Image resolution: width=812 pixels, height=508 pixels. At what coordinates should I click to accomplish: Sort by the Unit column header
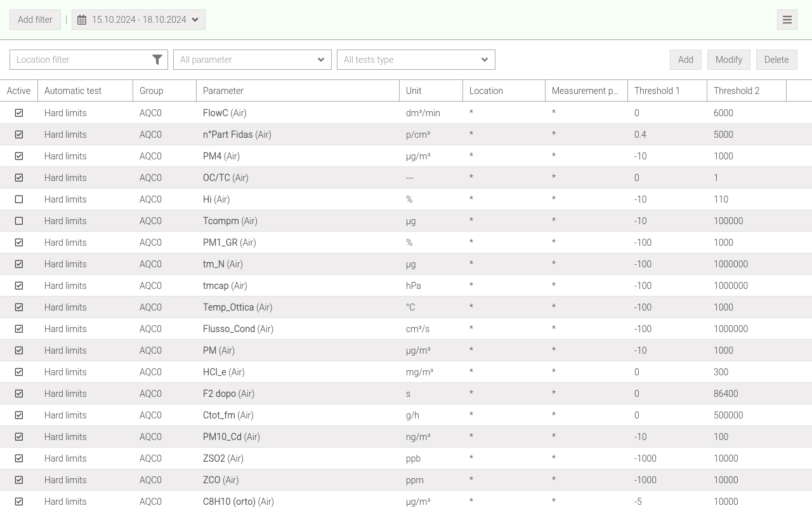[431, 91]
